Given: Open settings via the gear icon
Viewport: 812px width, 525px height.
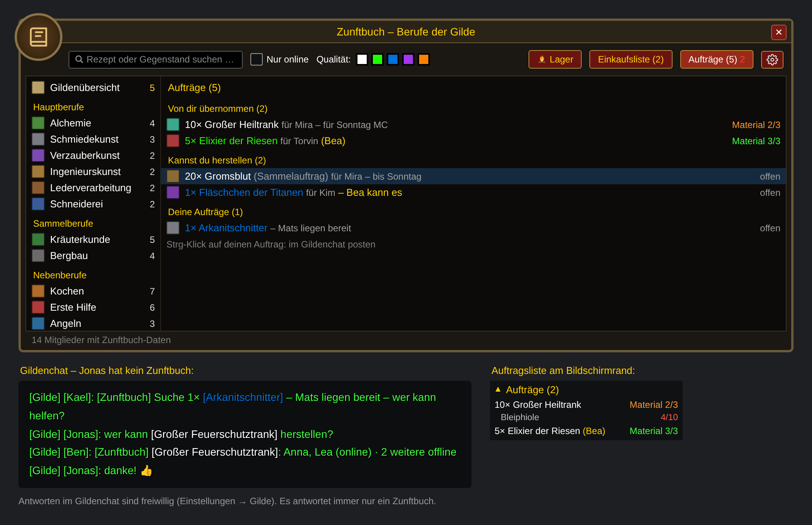Looking at the screenshot, I should [772, 59].
